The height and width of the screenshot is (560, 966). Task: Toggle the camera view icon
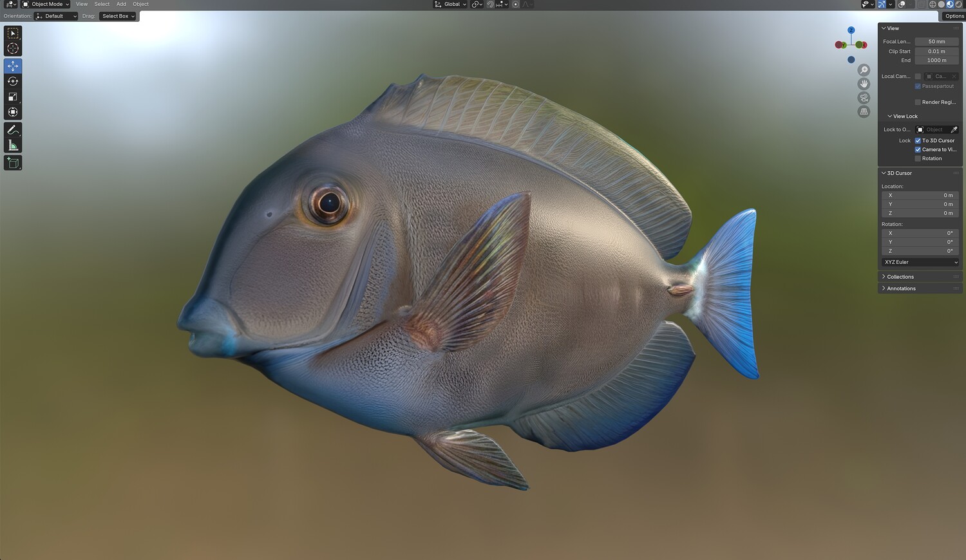[x=864, y=98]
